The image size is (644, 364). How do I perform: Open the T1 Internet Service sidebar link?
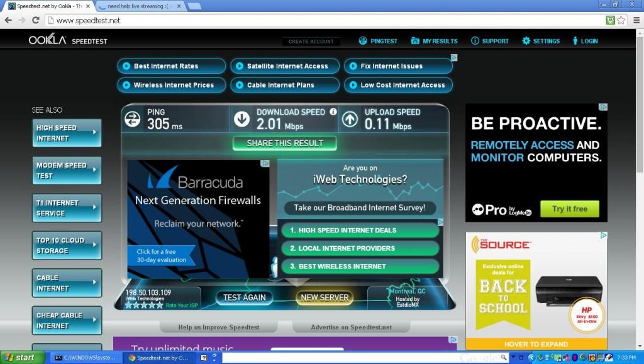(x=67, y=208)
